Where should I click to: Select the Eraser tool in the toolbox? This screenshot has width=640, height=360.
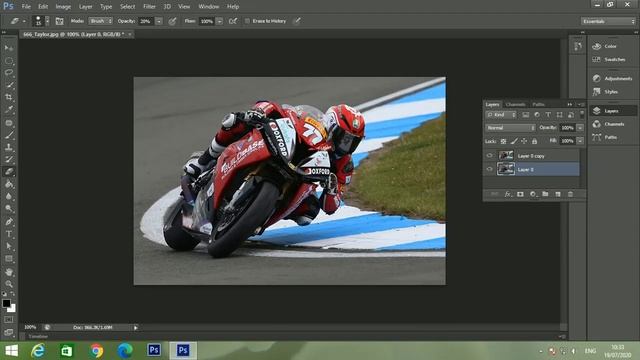coord(9,172)
